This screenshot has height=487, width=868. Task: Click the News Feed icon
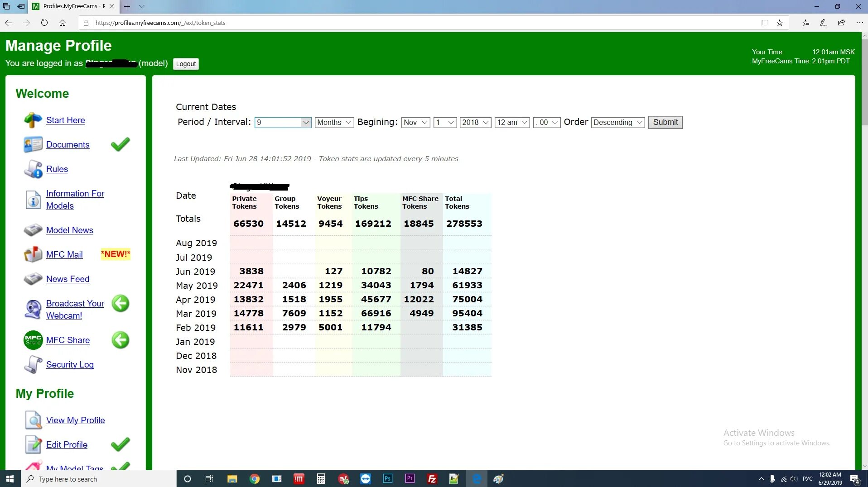[x=33, y=279]
